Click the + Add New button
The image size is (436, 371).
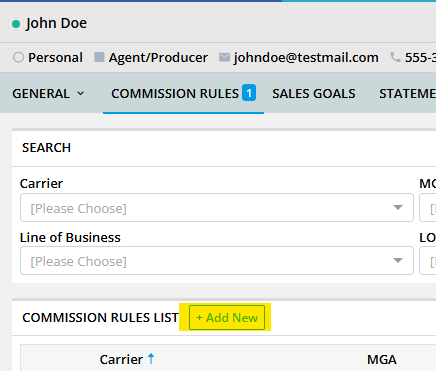pyautogui.click(x=227, y=317)
